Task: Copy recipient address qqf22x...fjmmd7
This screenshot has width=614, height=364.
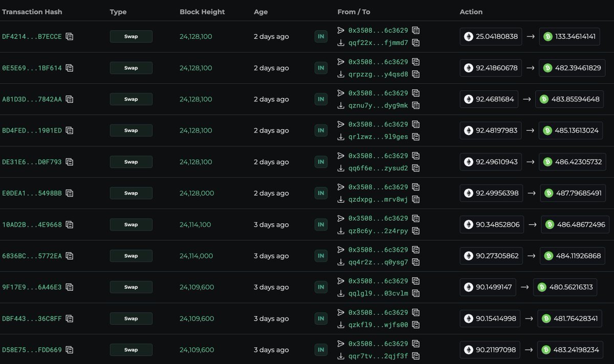Action: pyautogui.click(x=416, y=43)
